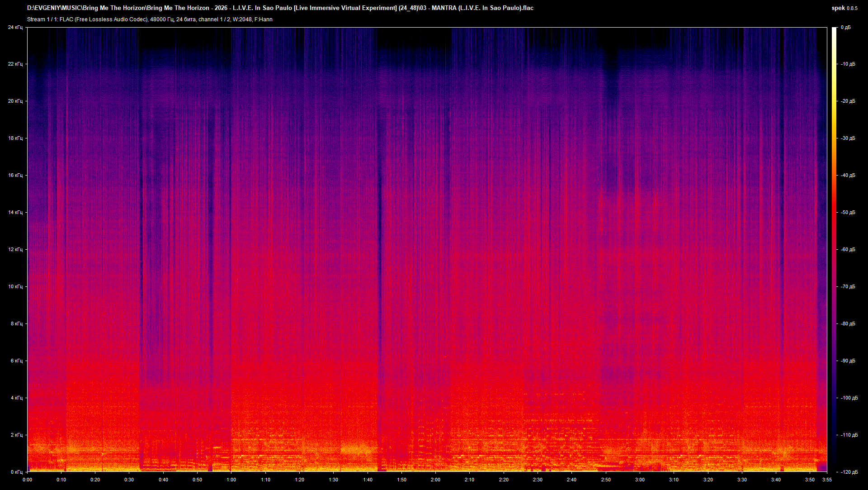Click the spectrogram around the 0:40 quiet section

163,226
